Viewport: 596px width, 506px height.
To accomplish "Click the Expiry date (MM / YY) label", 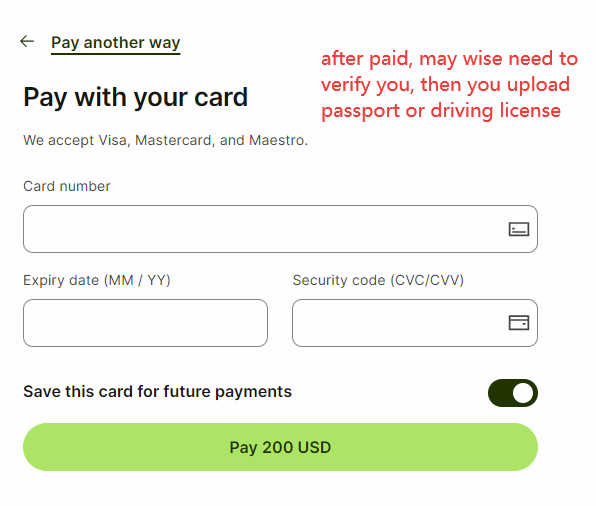I will click(x=97, y=281).
